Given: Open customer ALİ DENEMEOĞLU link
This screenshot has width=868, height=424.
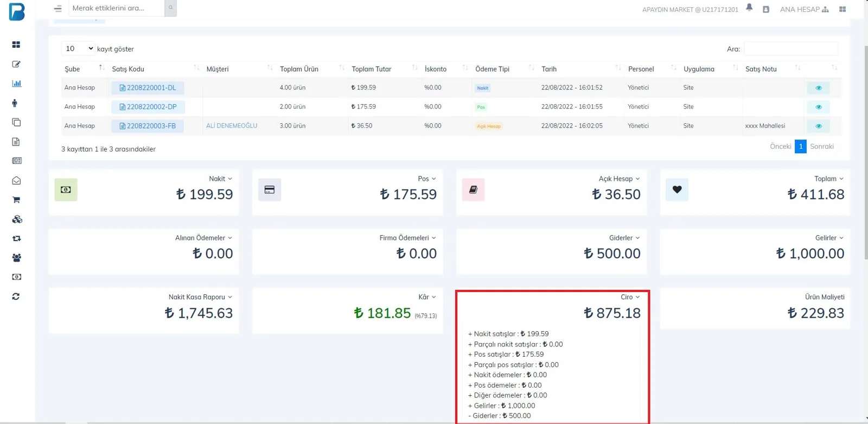Looking at the screenshot, I should coord(232,125).
